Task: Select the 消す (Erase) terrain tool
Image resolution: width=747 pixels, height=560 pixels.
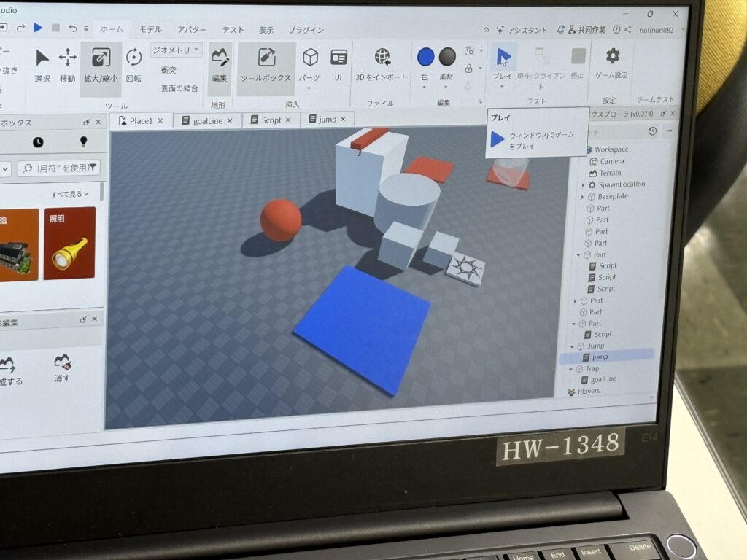Action: [x=63, y=367]
